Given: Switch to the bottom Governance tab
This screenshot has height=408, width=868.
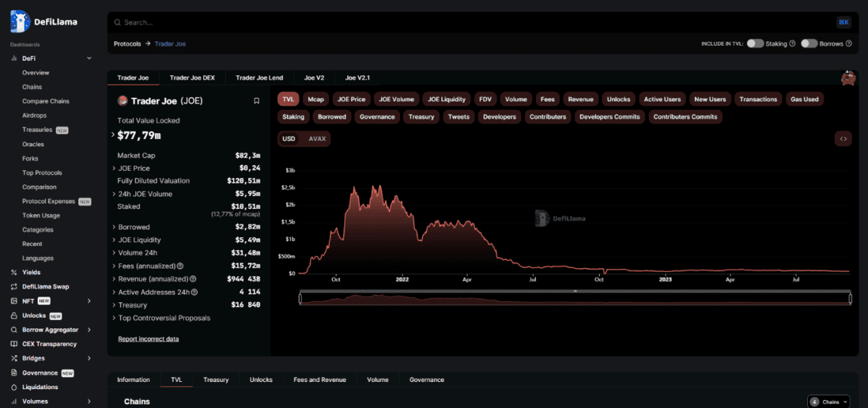Looking at the screenshot, I should pos(427,380).
